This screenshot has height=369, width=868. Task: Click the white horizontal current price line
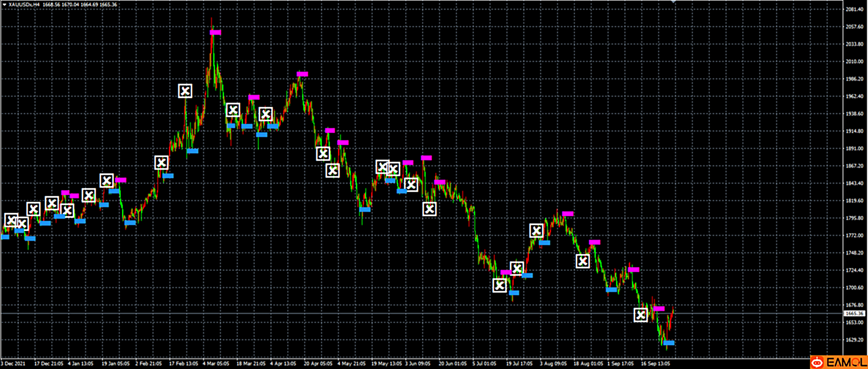click(x=421, y=313)
